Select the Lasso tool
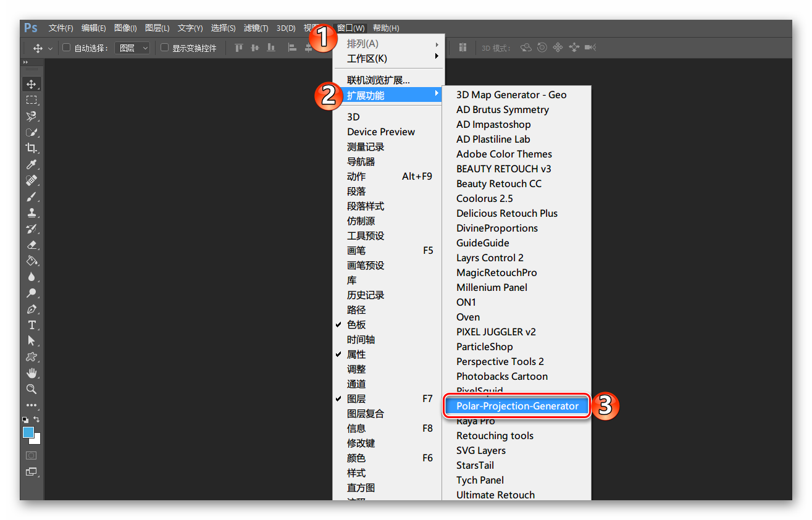 point(31,116)
